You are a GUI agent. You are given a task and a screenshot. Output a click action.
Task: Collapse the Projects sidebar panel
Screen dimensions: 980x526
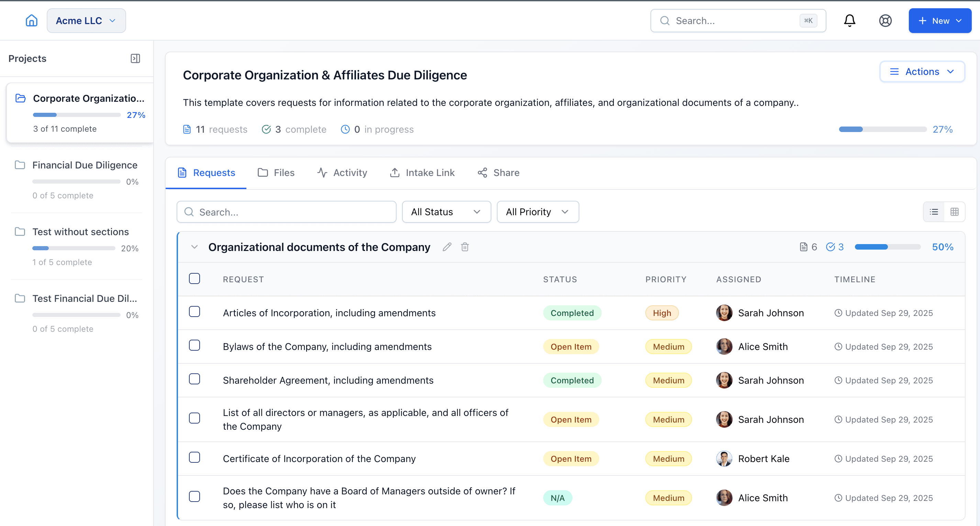coord(135,58)
